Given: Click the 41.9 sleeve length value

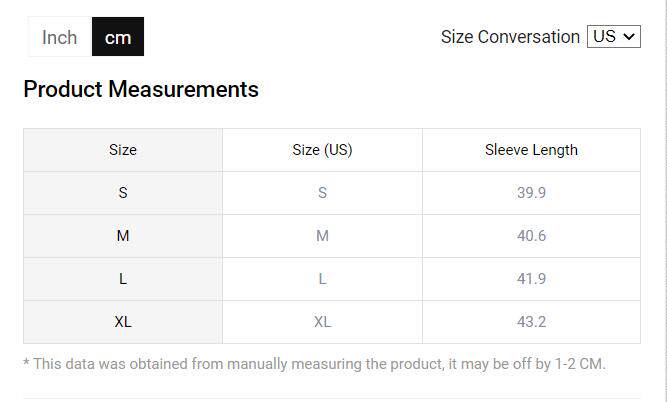Looking at the screenshot, I should pos(531,279).
